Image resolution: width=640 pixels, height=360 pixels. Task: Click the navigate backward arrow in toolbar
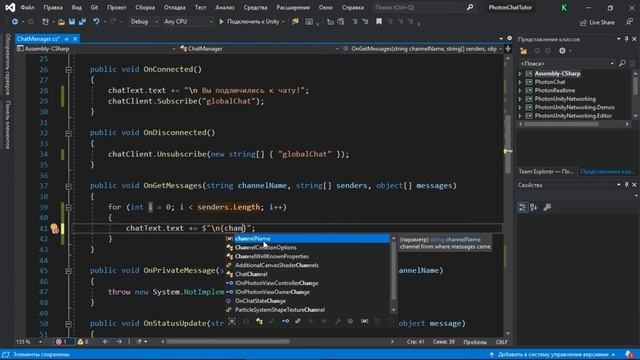[x=15, y=22]
